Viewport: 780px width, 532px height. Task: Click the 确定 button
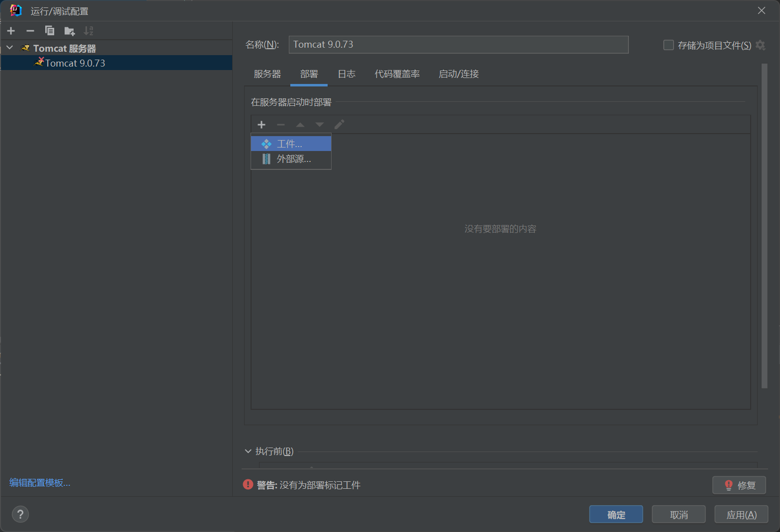(616, 515)
